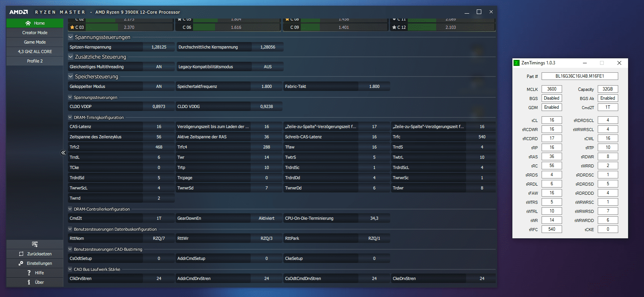Click the Capacity 32GB field in ZenTimings
644x297 pixels.
pyautogui.click(x=608, y=89)
